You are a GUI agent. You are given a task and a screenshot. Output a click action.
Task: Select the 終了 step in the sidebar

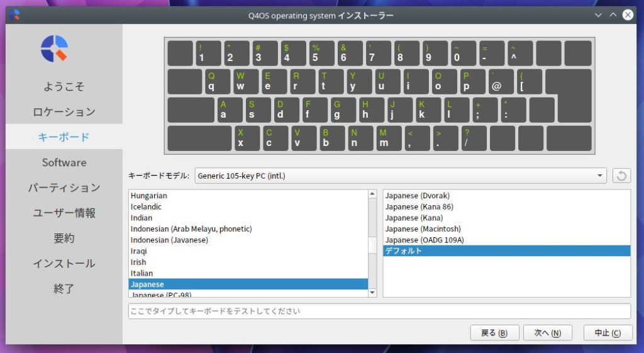(x=64, y=289)
